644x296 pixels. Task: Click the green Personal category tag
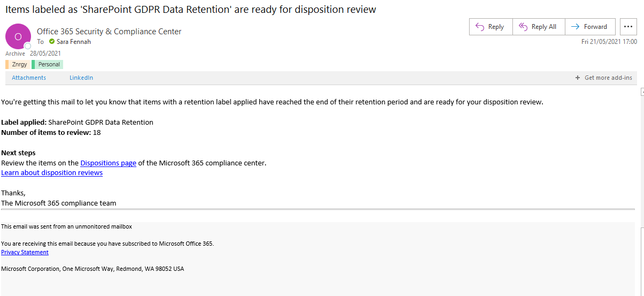point(48,65)
